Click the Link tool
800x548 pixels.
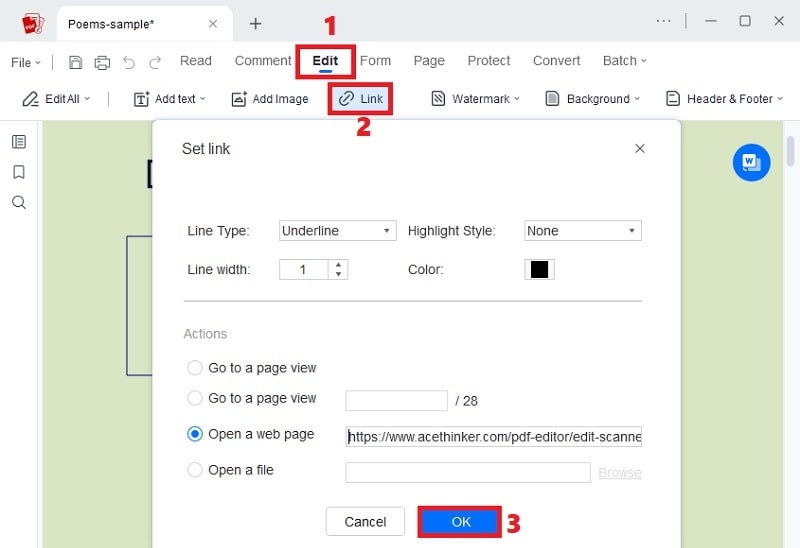(361, 99)
